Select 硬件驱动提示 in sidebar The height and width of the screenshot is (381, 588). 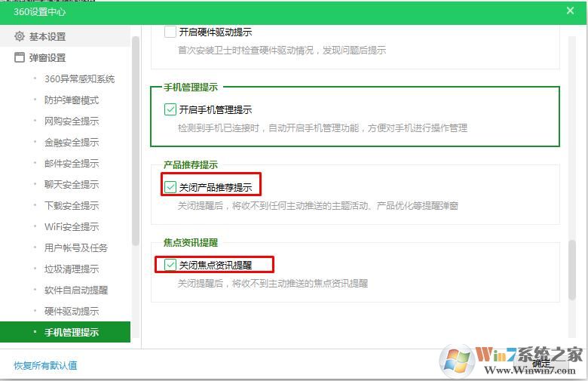click(x=72, y=311)
